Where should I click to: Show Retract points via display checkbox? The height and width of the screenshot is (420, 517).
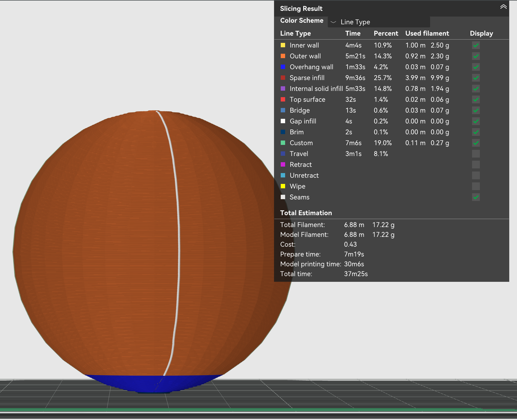point(476,165)
